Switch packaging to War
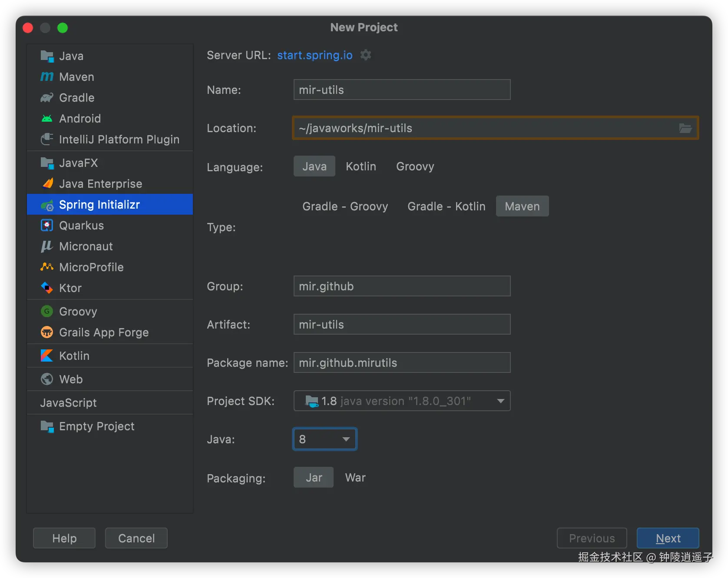This screenshot has height=578, width=728. pos(355,478)
